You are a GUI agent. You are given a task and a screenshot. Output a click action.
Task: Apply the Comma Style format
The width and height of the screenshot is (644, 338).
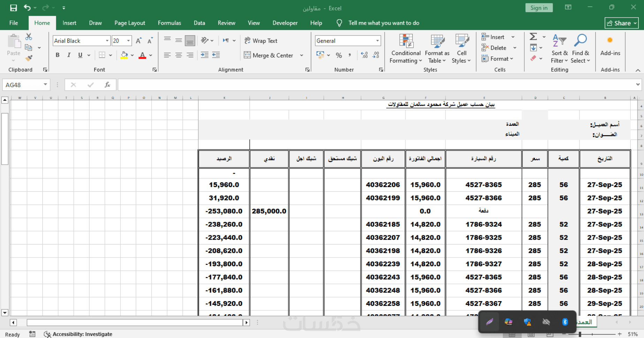(x=350, y=55)
